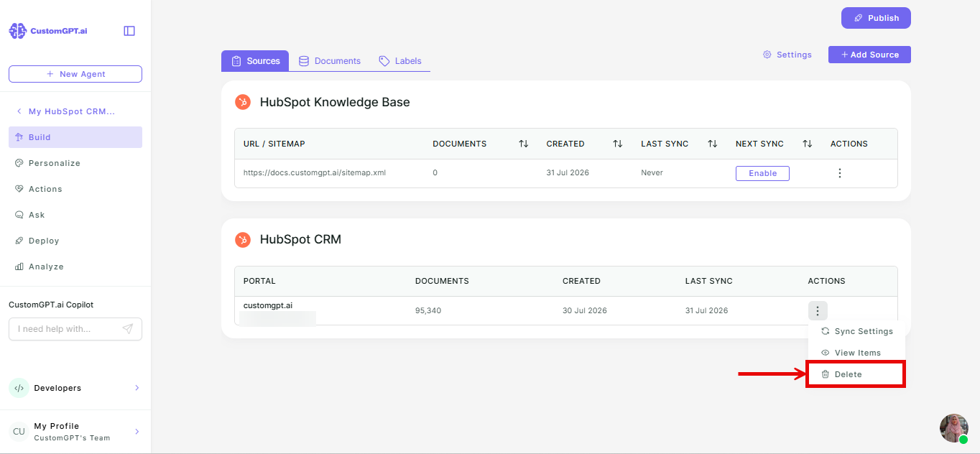Click the sitemap.xml URL text
The height and width of the screenshot is (454, 980).
(x=315, y=172)
